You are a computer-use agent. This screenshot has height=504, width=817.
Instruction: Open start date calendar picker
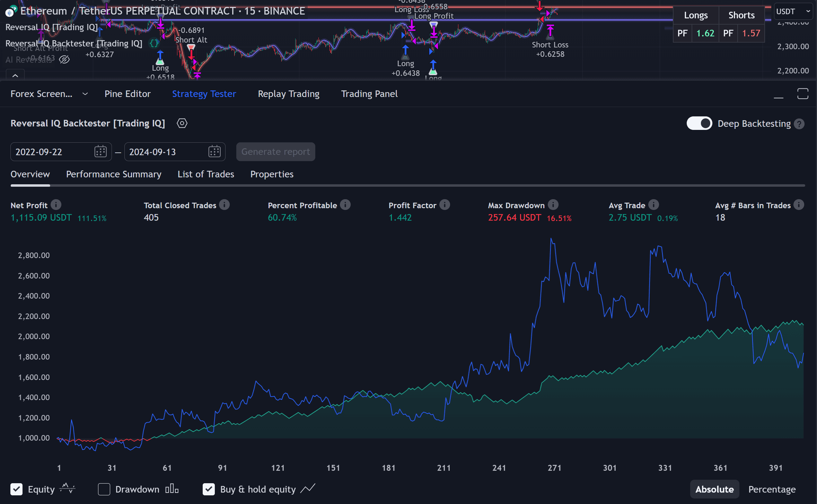(100, 152)
